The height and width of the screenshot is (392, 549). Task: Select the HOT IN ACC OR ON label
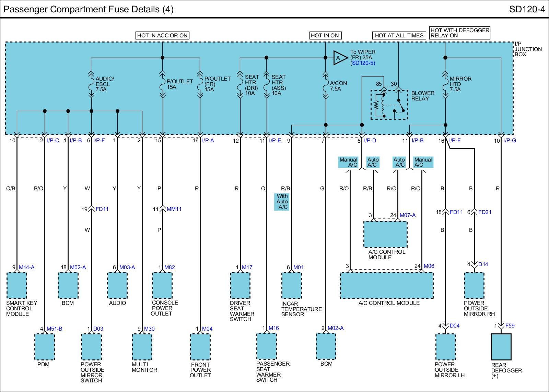coord(162,35)
